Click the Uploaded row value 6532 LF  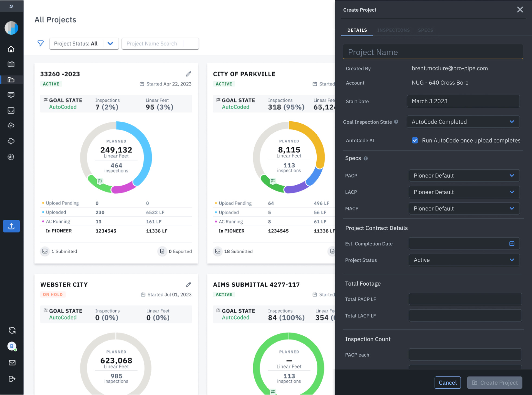pyautogui.click(x=155, y=212)
